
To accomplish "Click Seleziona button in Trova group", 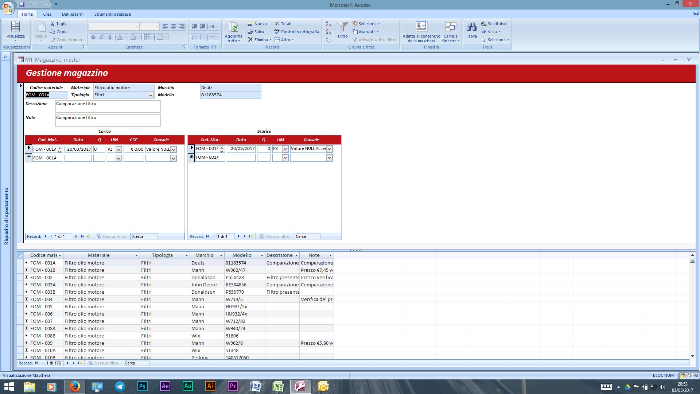I will coord(495,40).
